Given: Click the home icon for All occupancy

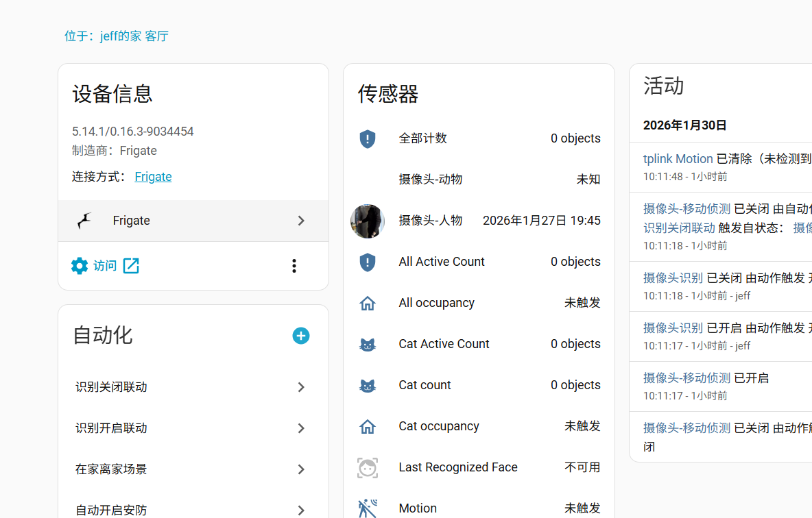Looking at the screenshot, I should [x=368, y=304].
